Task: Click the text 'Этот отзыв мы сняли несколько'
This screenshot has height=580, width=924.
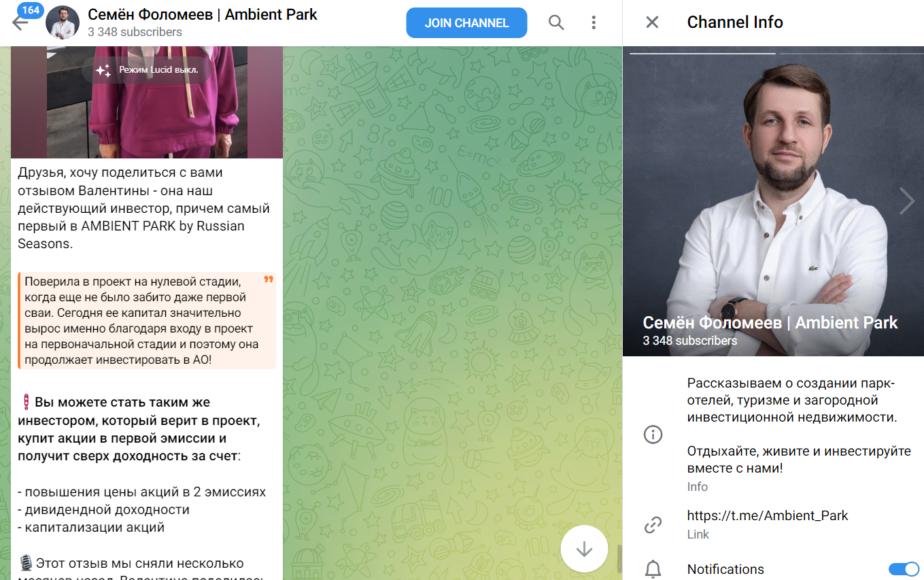Action: point(139,564)
